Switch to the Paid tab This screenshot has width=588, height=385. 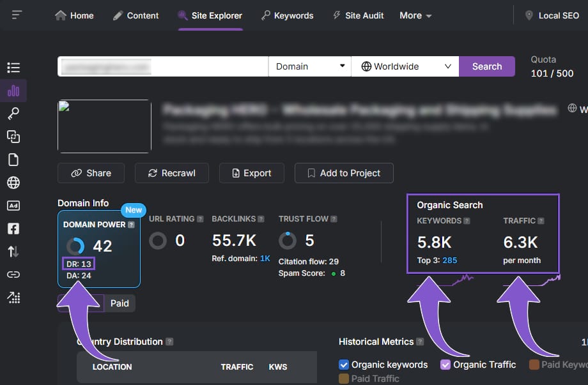pyautogui.click(x=120, y=303)
